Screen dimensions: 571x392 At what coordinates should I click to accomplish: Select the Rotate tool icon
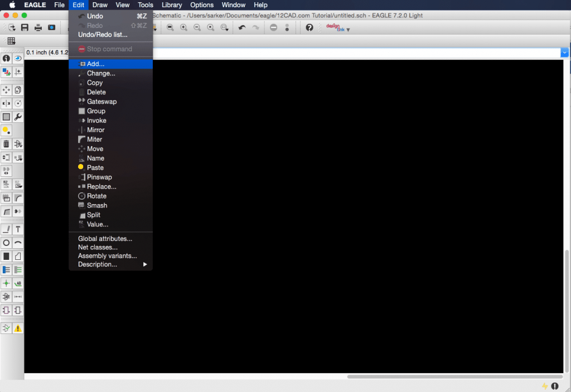[18, 103]
